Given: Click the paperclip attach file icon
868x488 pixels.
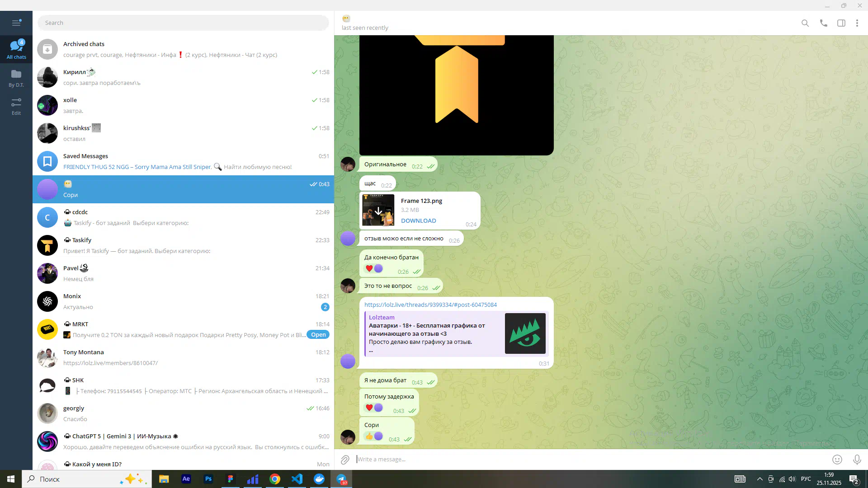Looking at the screenshot, I should pos(345,460).
